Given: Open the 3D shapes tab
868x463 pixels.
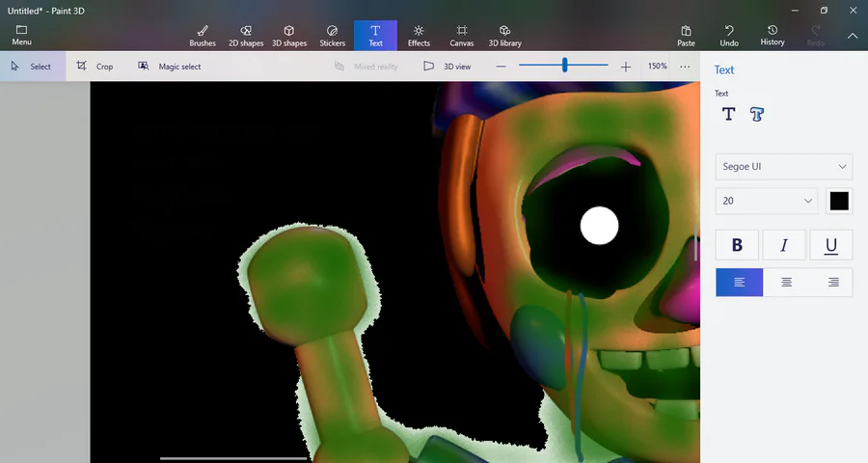Looking at the screenshot, I should point(289,36).
